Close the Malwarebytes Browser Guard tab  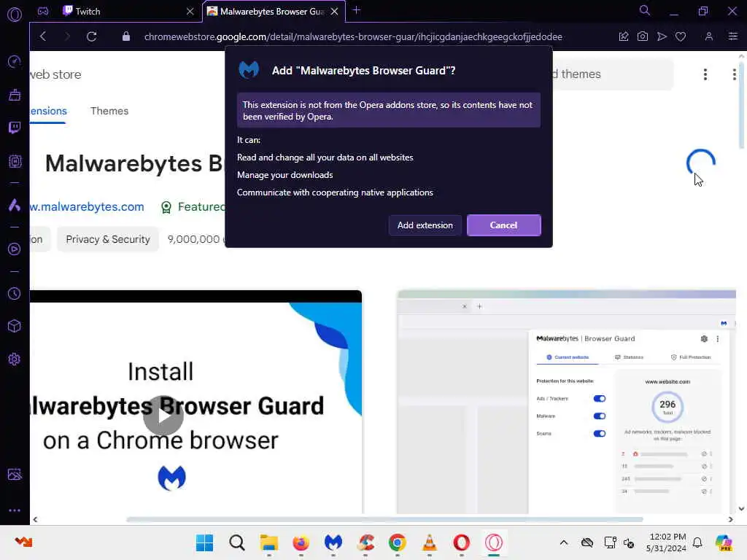[x=335, y=12]
